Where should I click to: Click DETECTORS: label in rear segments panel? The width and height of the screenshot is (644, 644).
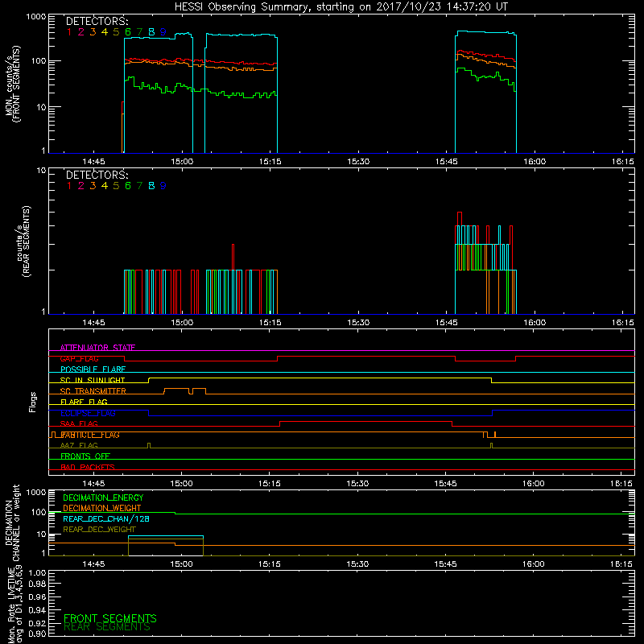97,175
